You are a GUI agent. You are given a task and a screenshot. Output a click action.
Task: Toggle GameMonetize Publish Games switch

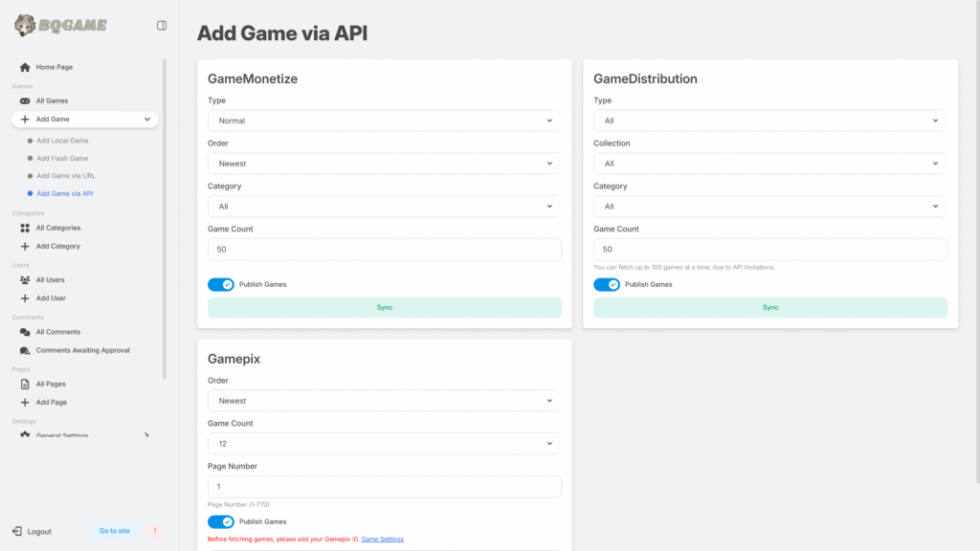[x=221, y=285]
